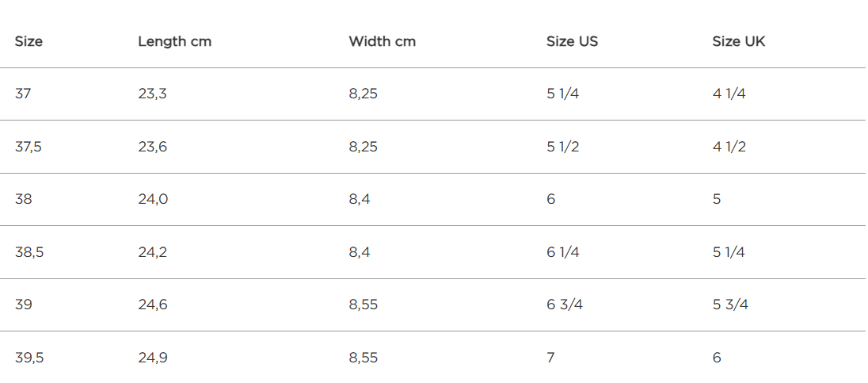Viewport: 868px width, 383px height.
Task: Select the size 39 row label
Action: tap(23, 304)
